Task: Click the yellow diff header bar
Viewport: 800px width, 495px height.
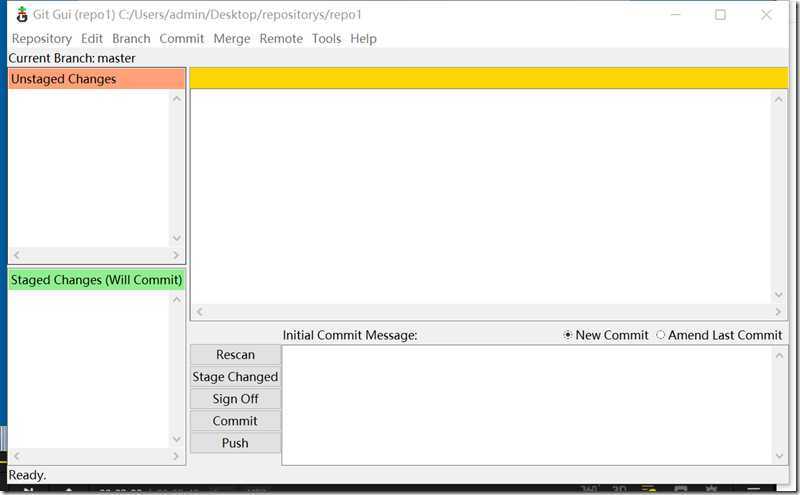Action: [x=489, y=78]
